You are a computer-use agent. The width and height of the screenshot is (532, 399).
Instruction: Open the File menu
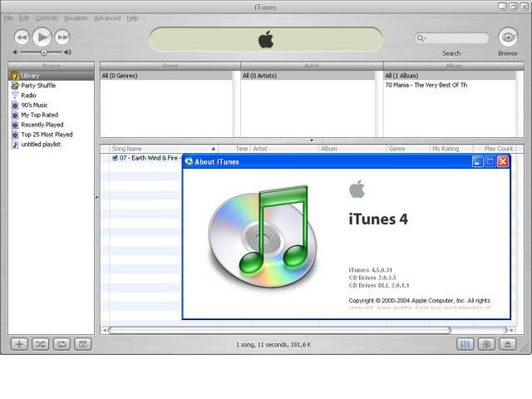pyautogui.click(x=8, y=18)
